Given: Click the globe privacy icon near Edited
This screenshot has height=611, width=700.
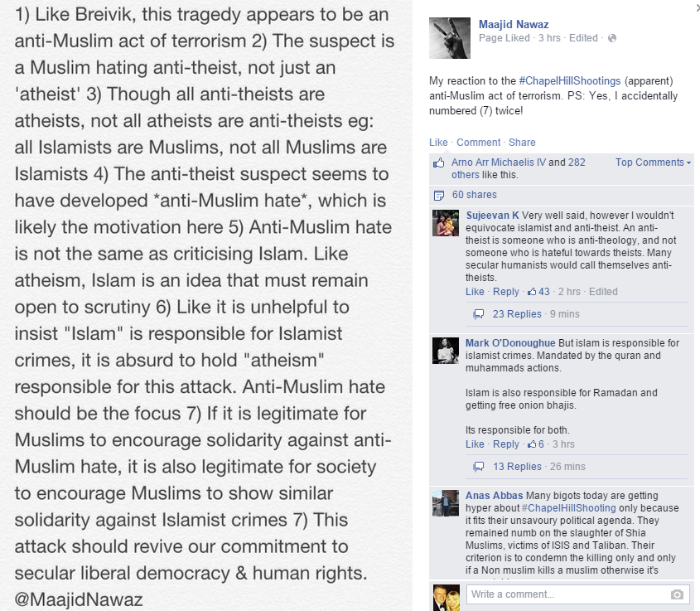Looking at the screenshot, I should 612,38.
